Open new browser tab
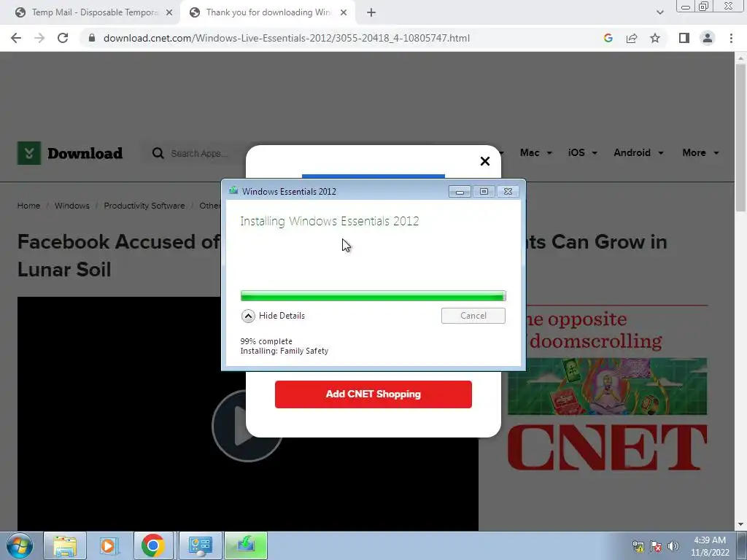 [x=371, y=12]
